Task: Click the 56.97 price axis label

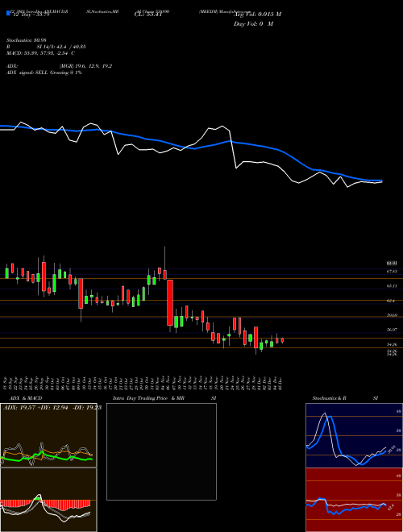Action: [392, 330]
